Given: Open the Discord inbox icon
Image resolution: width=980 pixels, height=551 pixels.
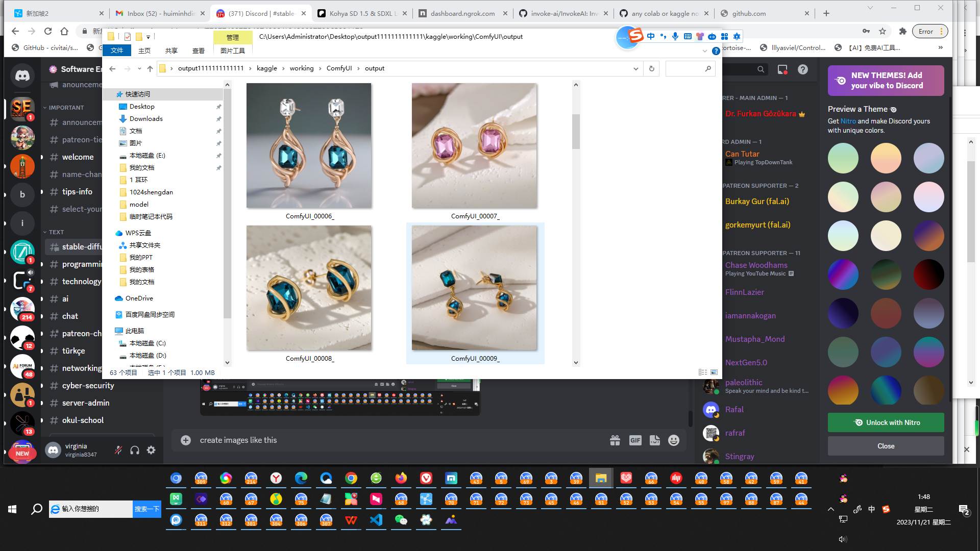Looking at the screenshot, I should (x=782, y=69).
